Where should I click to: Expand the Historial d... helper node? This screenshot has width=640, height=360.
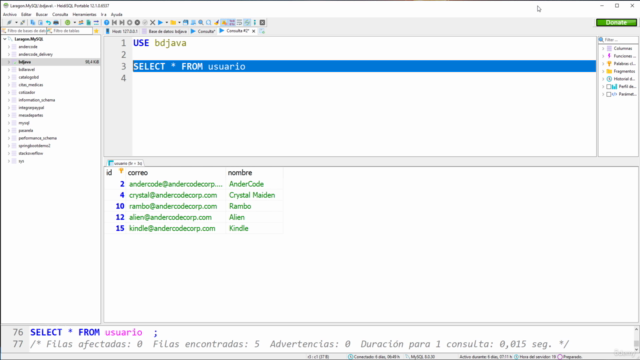[603, 79]
